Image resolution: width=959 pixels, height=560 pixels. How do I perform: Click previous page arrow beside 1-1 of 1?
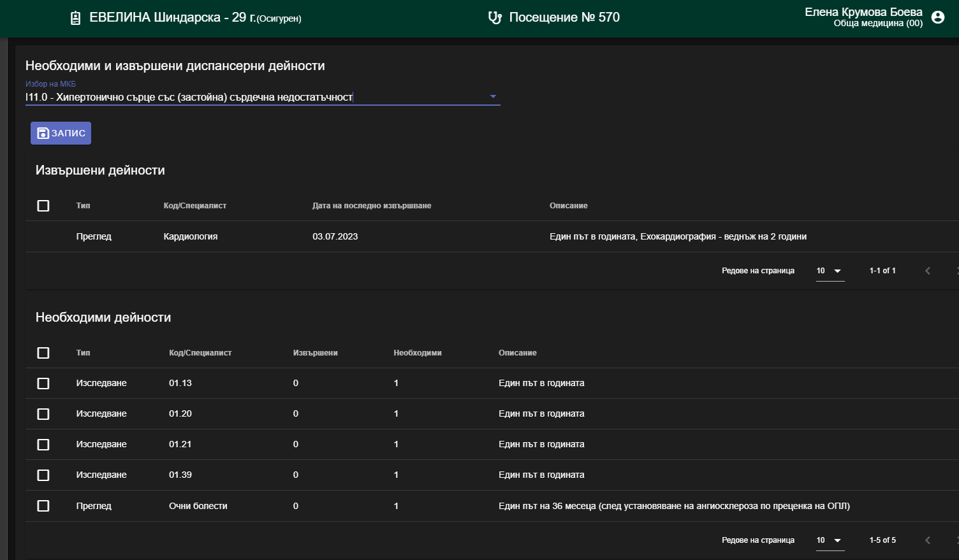tap(928, 271)
